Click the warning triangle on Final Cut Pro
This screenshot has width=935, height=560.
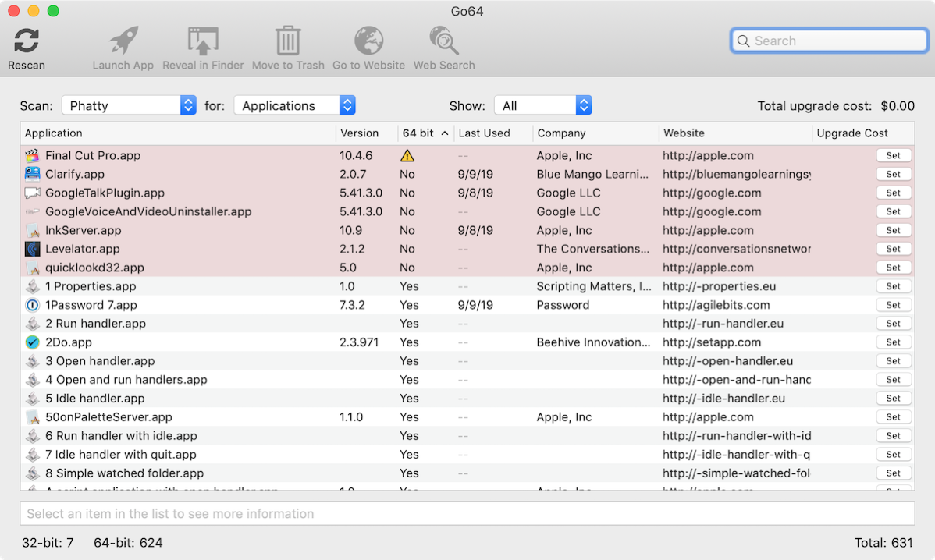coord(407,156)
